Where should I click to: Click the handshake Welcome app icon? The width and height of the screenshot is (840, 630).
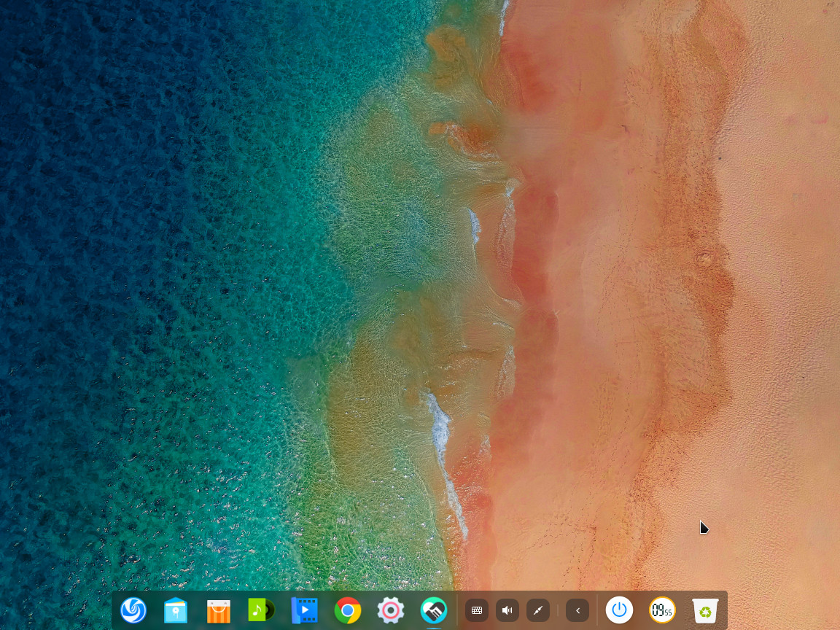point(434,610)
